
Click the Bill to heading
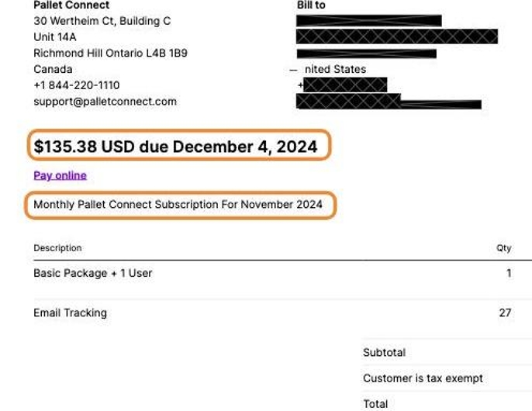coord(311,5)
